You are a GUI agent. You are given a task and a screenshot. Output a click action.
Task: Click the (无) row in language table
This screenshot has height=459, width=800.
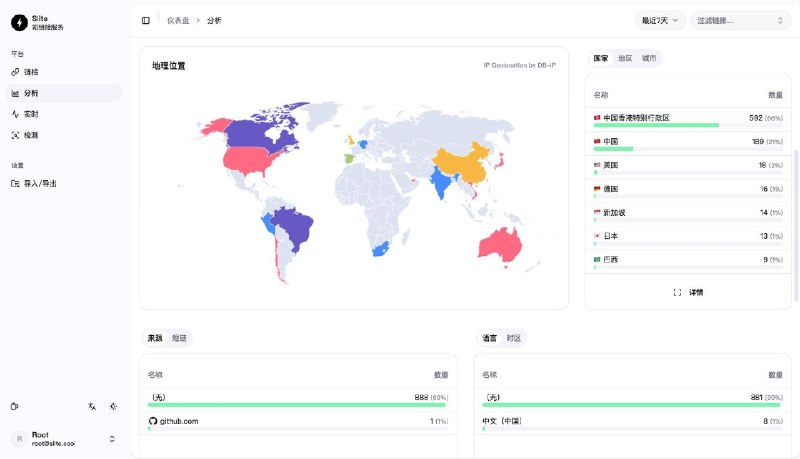click(632, 399)
